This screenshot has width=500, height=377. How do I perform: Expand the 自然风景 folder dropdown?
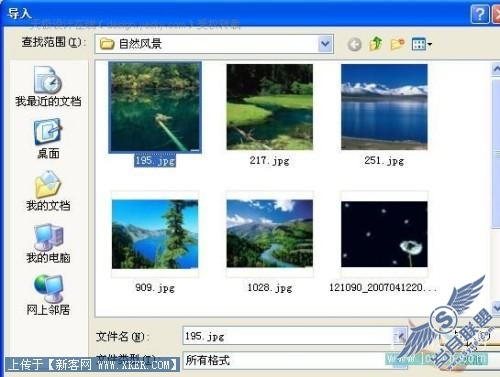[x=325, y=44]
